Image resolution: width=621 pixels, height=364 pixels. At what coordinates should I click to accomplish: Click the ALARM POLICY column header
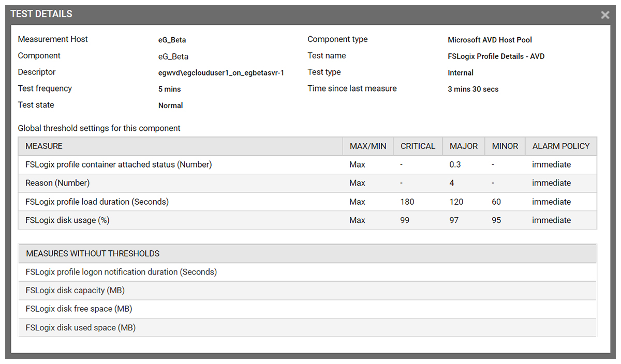point(561,146)
